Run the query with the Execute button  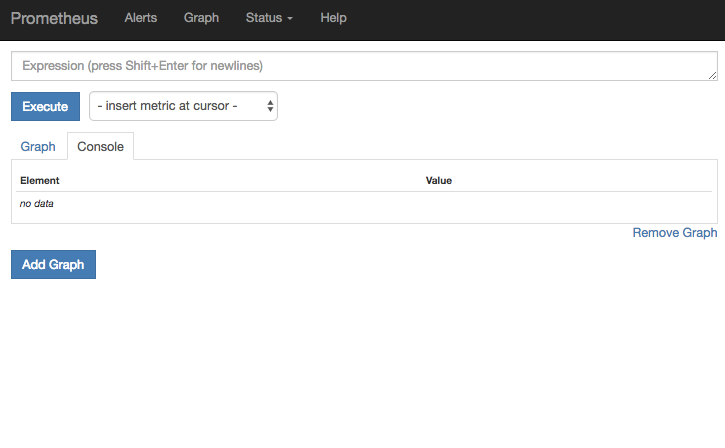pos(45,106)
